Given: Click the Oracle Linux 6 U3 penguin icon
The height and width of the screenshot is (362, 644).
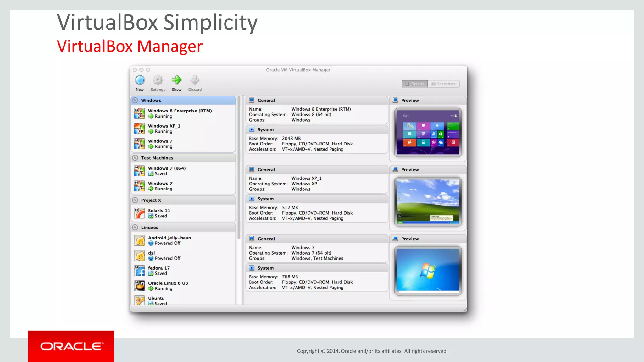Looking at the screenshot, I should tap(139, 286).
